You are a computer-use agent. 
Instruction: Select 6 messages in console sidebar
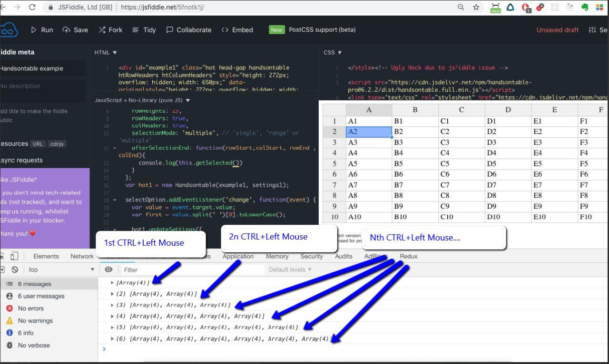[49, 284]
